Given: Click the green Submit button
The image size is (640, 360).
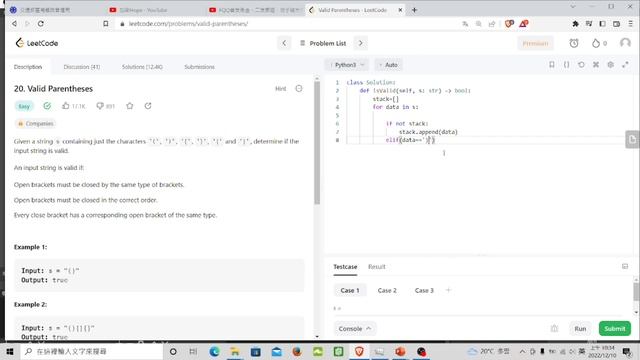Looking at the screenshot, I should (615, 329).
